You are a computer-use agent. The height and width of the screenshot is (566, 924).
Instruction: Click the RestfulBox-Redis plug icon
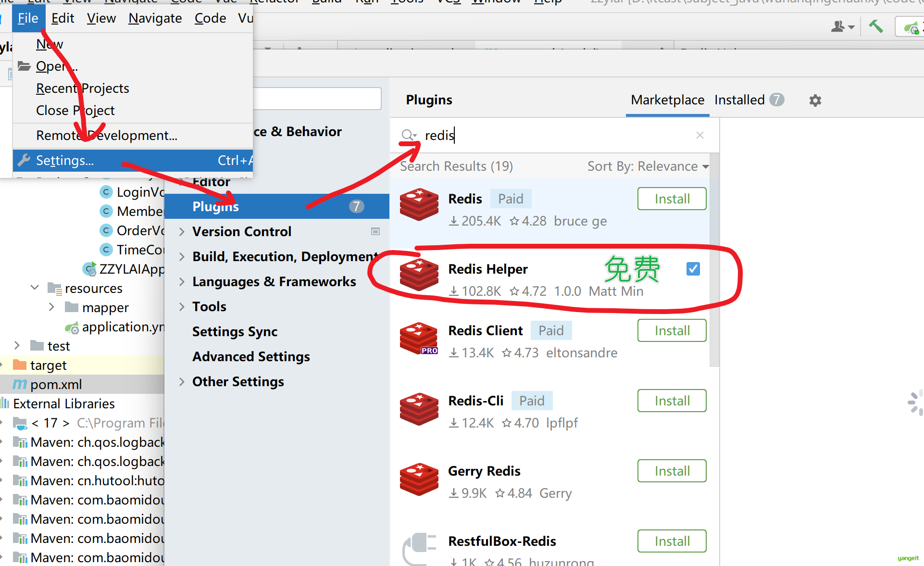[x=419, y=549]
